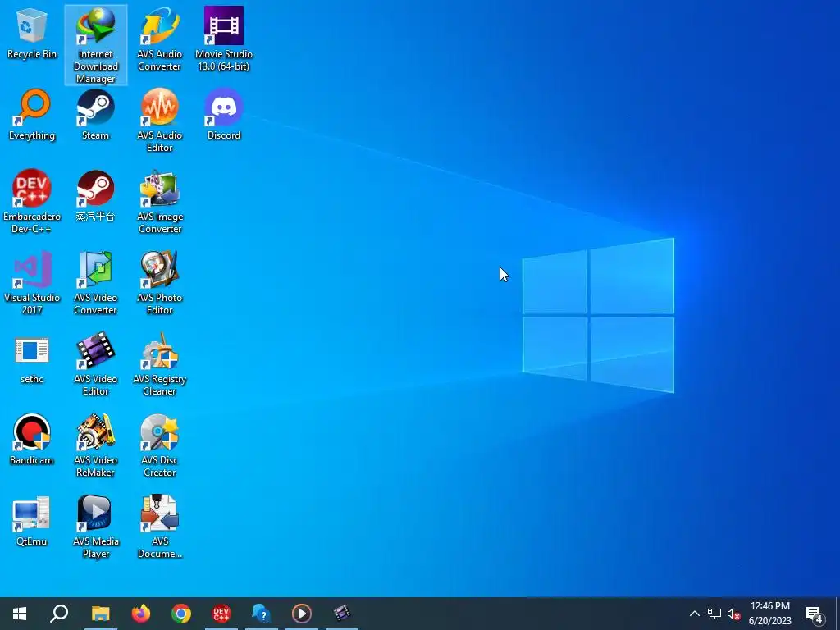Click the Embarcadero Dev-C++ desktop icon
This screenshot has width=840, height=630.
pyautogui.click(x=32, y=202)
